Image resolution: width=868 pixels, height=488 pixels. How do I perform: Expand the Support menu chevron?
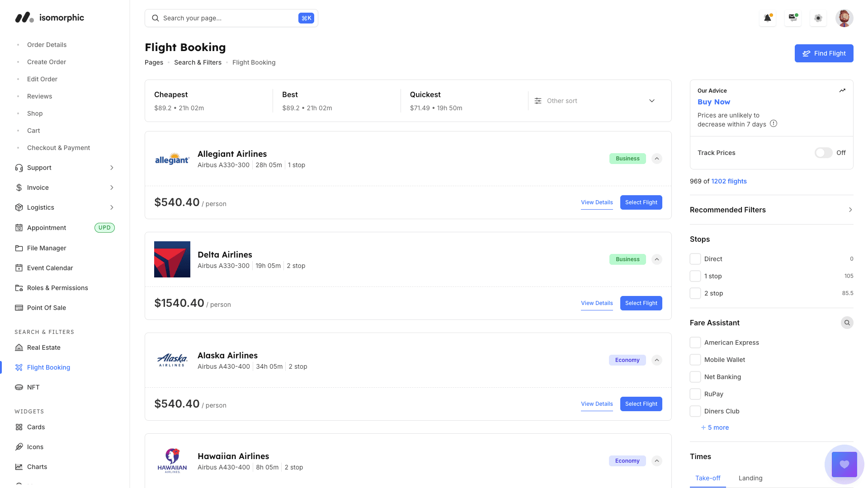[112, 168]
